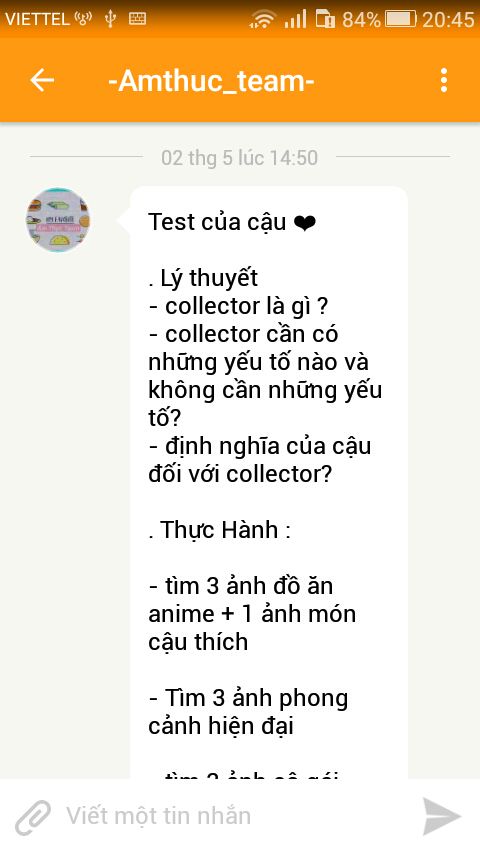Image resolution: width=480 pixels, height=854 pixels.
Task: Click the Amthuc_team profile avatar
Action: (x=58, y=220)
